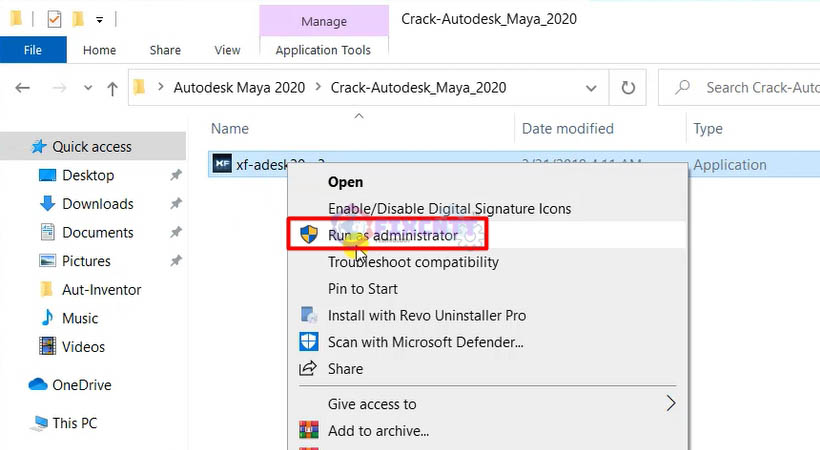Open the Downloads folder in the sidebar
This screenshot has height=450, width=820.
click(97, 204)
